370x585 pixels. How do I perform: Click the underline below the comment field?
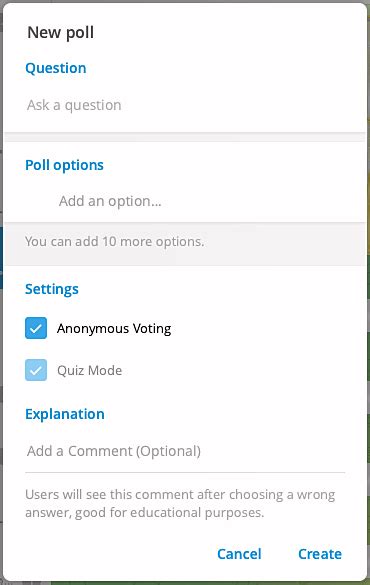(x=185, y=472)
